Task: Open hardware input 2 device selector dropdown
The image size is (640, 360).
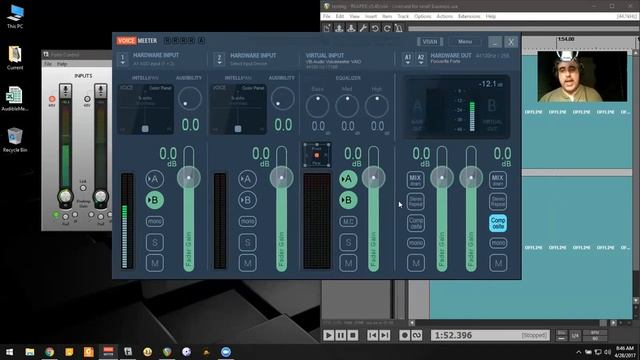Action: (219, 59)
